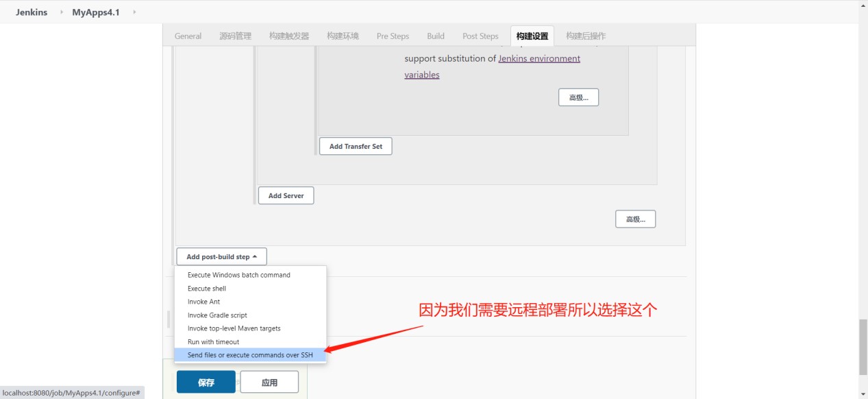Select 'Invoke Gradle script' option
Screen dimensions: 868x399
(x=216, y=315)
